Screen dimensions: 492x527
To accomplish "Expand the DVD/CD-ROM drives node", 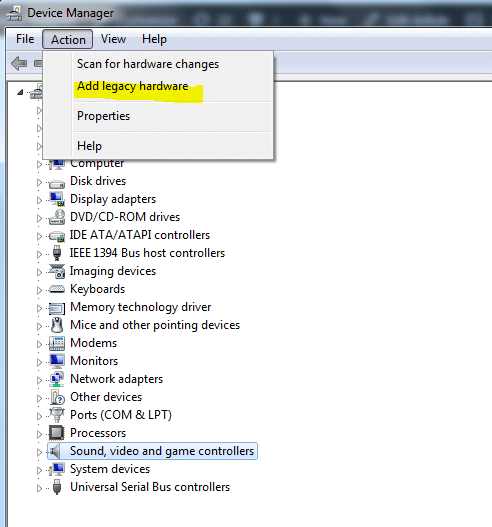I will point(39,218).
